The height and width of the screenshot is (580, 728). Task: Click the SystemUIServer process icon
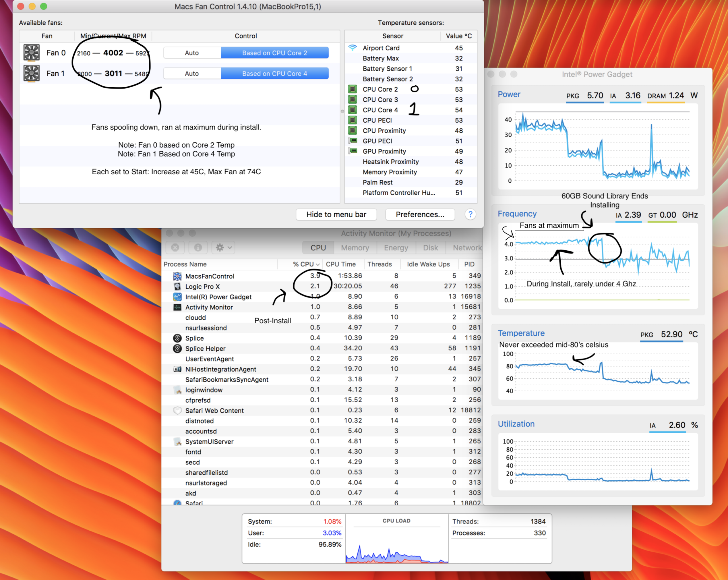[x=177, y=442]
